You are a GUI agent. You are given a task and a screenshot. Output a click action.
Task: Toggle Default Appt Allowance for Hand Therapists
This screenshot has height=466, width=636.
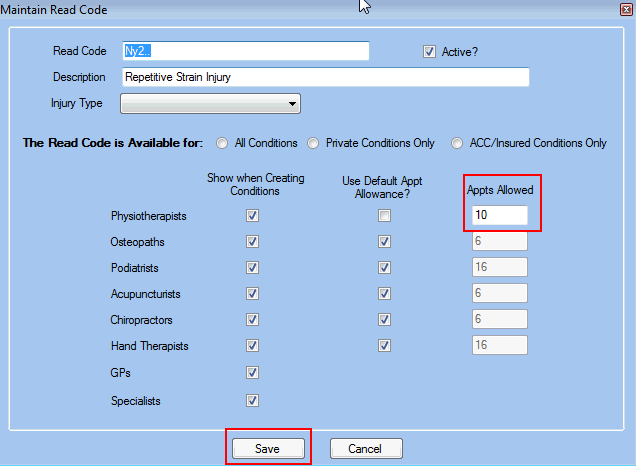tap(385, 346)
